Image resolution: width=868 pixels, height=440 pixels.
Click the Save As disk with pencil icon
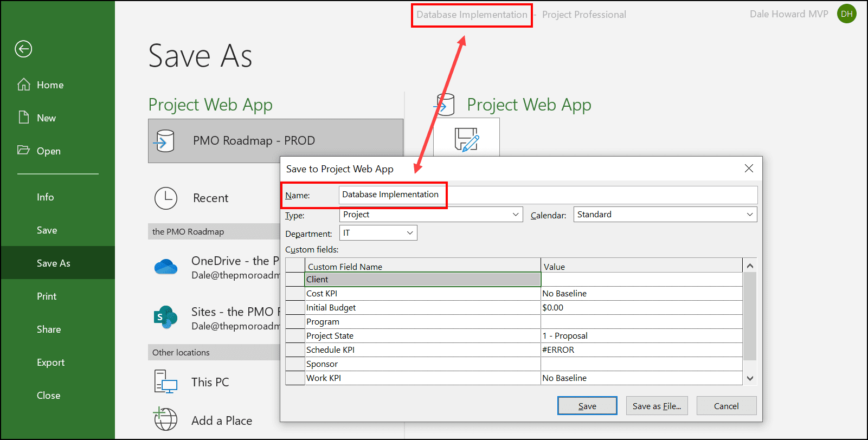tap(466, 140)
